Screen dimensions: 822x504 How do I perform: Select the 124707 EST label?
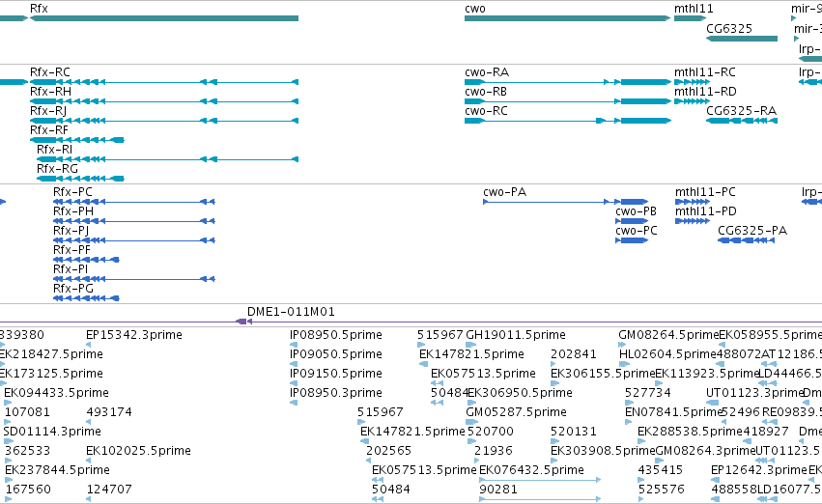tap(109, 490)
